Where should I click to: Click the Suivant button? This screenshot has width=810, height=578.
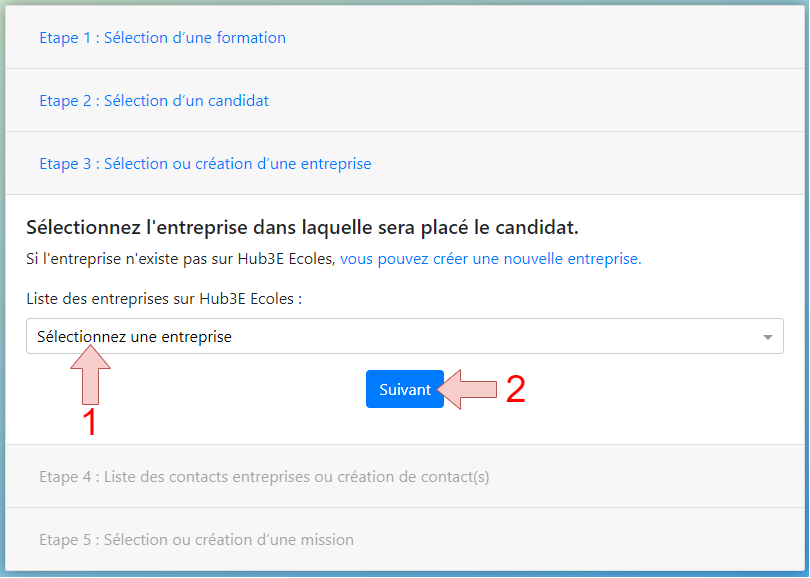click(404, 389)
